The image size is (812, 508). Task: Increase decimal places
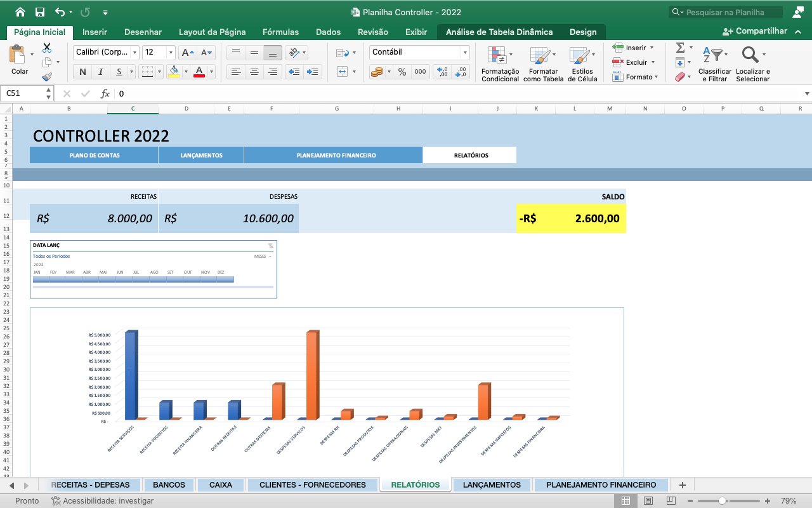(x=442, y=72)
